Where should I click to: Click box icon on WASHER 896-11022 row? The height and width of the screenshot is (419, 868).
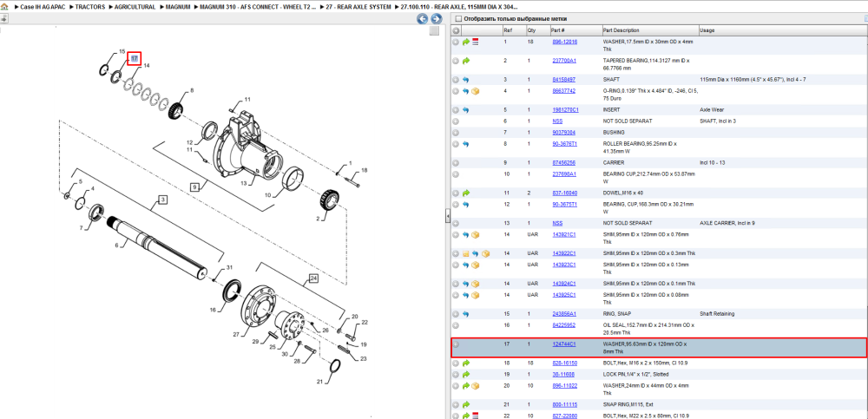pos(476,386)
